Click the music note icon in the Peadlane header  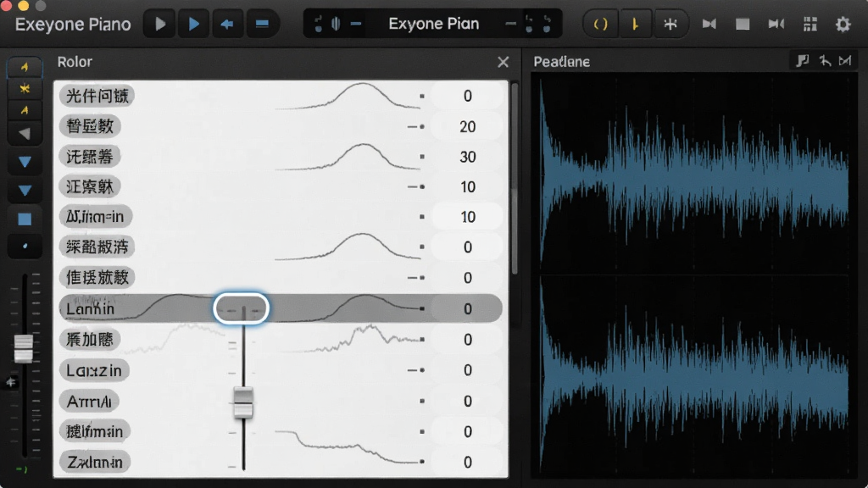(x=802, y=61)
